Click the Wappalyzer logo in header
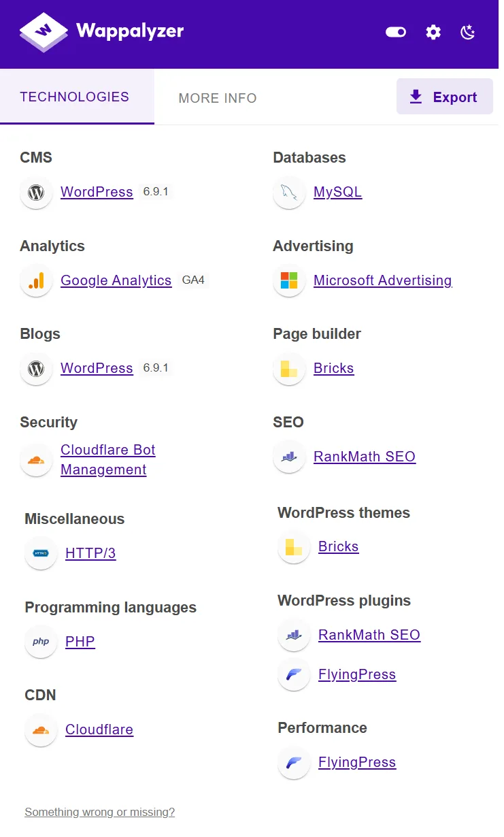The image size is (504, 837). click(102, 31)
